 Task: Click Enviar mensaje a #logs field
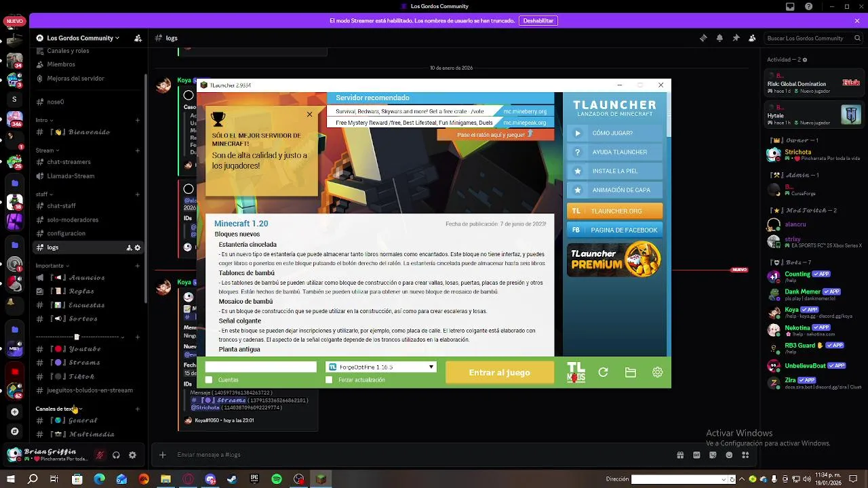coord(420,455)
